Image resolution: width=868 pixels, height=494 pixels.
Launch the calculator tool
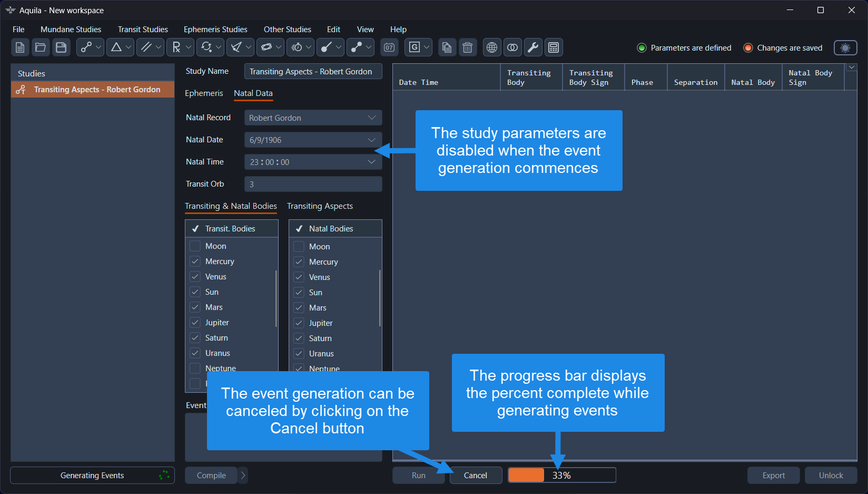(554, 47)
